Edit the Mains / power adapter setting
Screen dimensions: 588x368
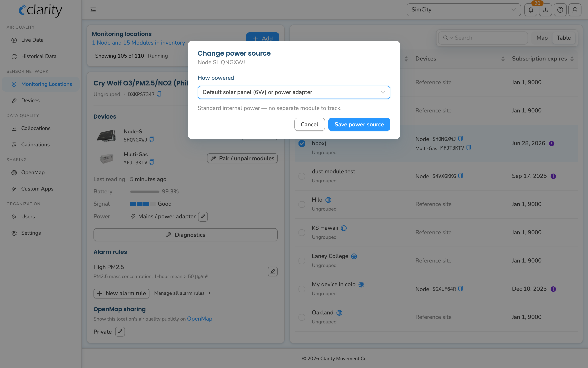[203, 216]
